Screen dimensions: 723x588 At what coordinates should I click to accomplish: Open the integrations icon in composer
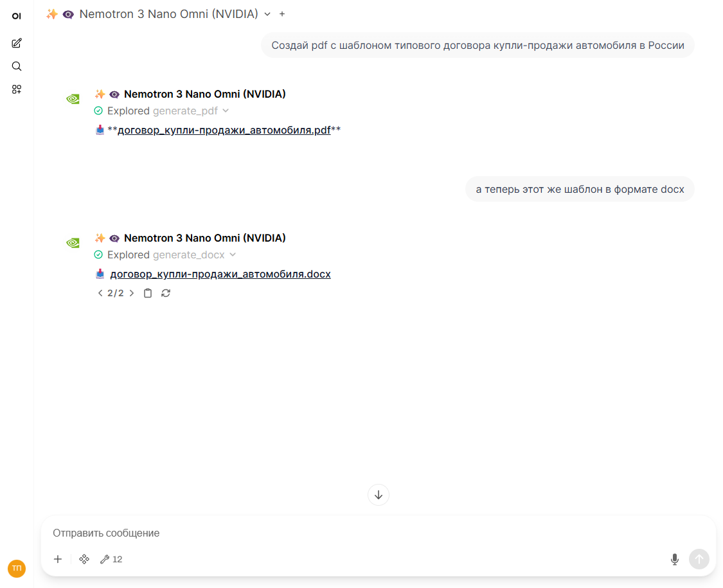pyautogui.click(x=84, y=559)
